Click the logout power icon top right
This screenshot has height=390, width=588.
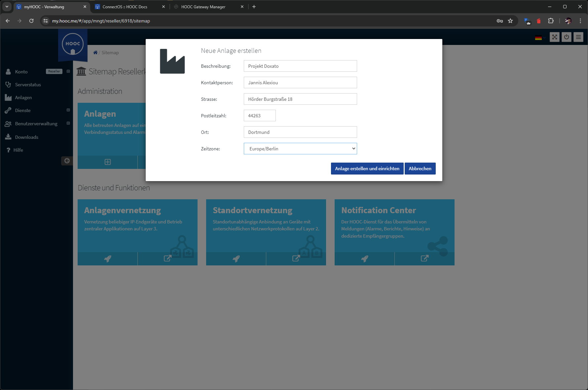pos(567,37)
